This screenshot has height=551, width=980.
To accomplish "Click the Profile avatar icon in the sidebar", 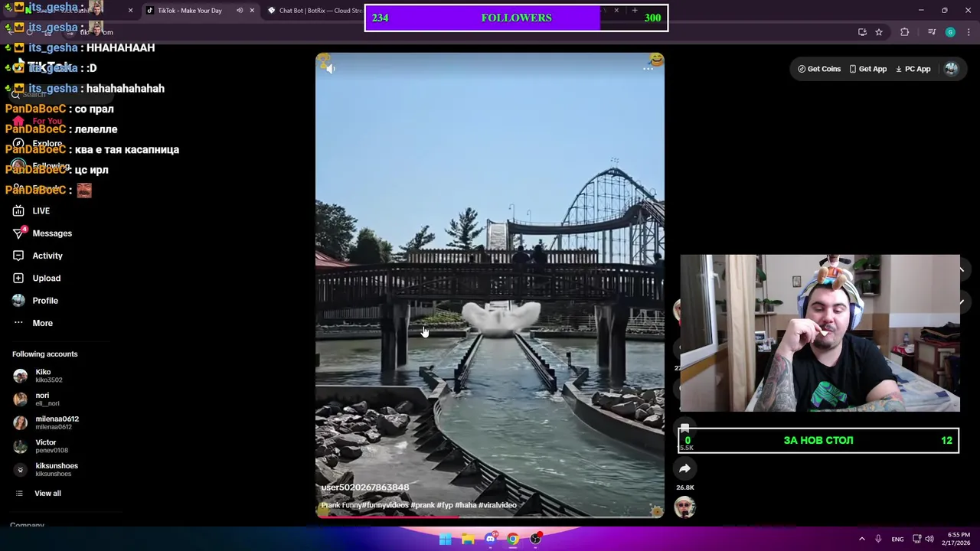I will click(x=18, y=301).
